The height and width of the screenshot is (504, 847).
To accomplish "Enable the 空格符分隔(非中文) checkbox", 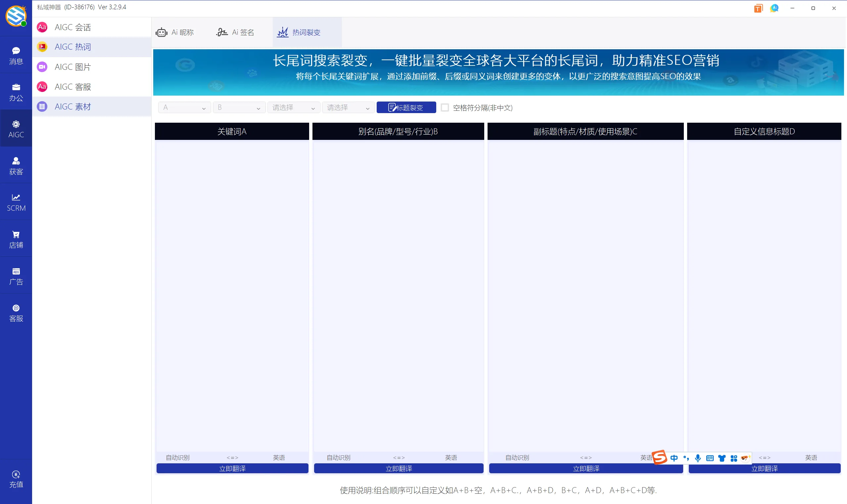I will [445, 107].
